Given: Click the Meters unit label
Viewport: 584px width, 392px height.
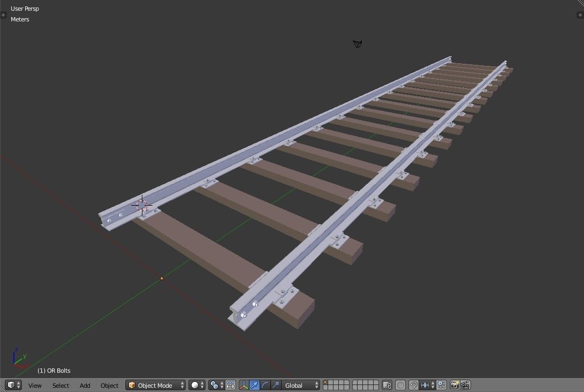Looking at the screenshot, I should click(x=20, y=19).
